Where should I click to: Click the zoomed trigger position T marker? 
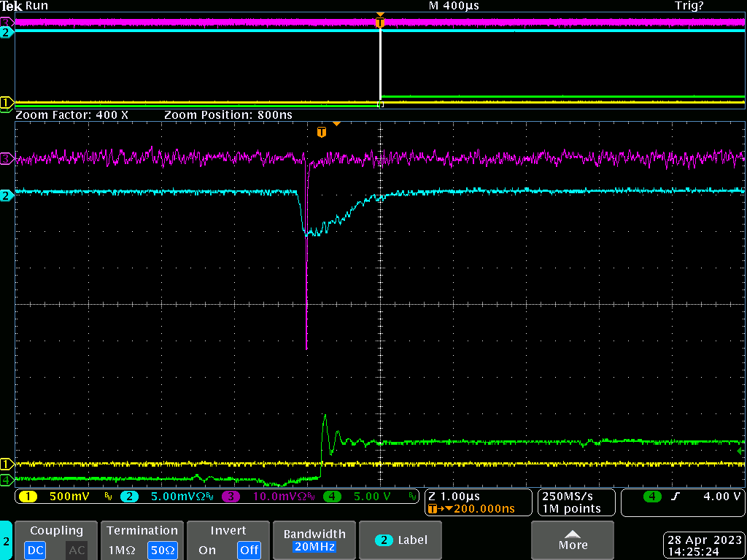pos(322,132)
